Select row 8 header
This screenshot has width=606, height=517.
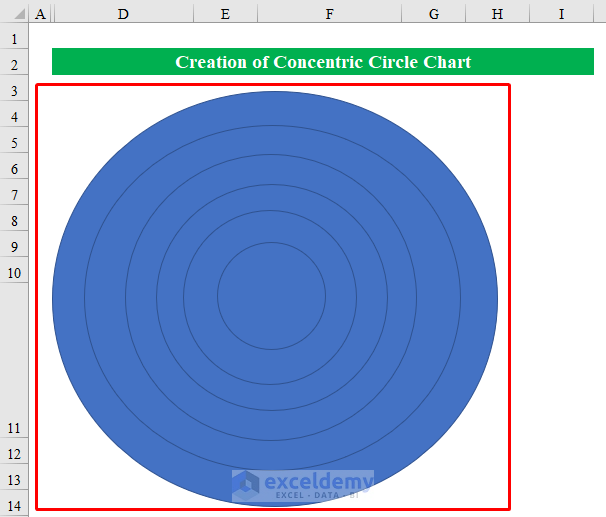tap(14, 218)
